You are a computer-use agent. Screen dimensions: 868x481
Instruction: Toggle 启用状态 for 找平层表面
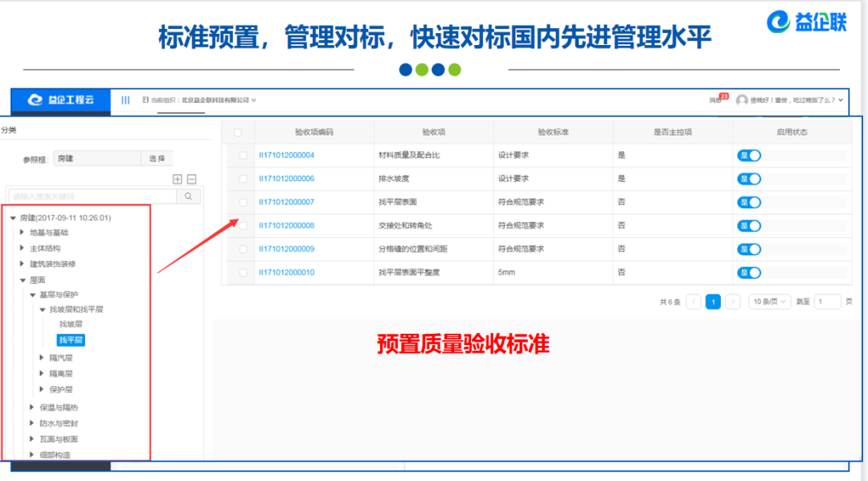tap(749, 202)
